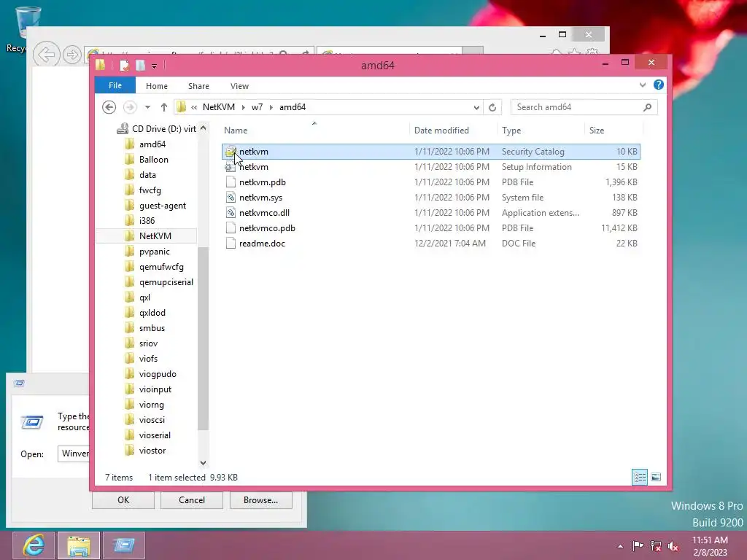Viewport: 747px width, 560px height.
Task: Click the muted volume tray icon
Action: (673, 545)
